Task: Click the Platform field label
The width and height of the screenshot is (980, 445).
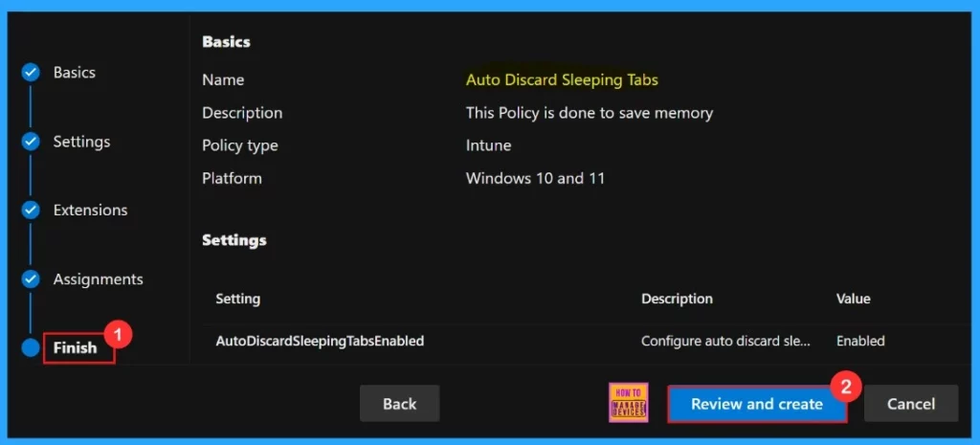Action: (x=232, y=178)
